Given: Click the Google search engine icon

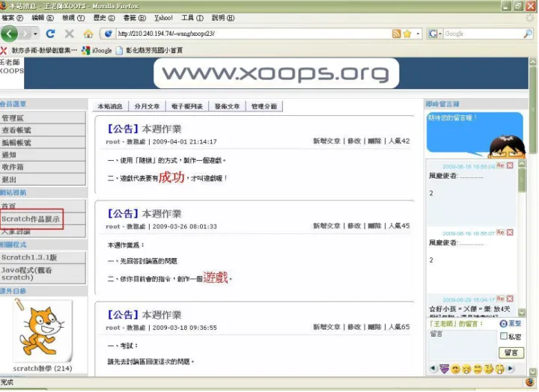Looking at the screenshot, I should 433,34.
